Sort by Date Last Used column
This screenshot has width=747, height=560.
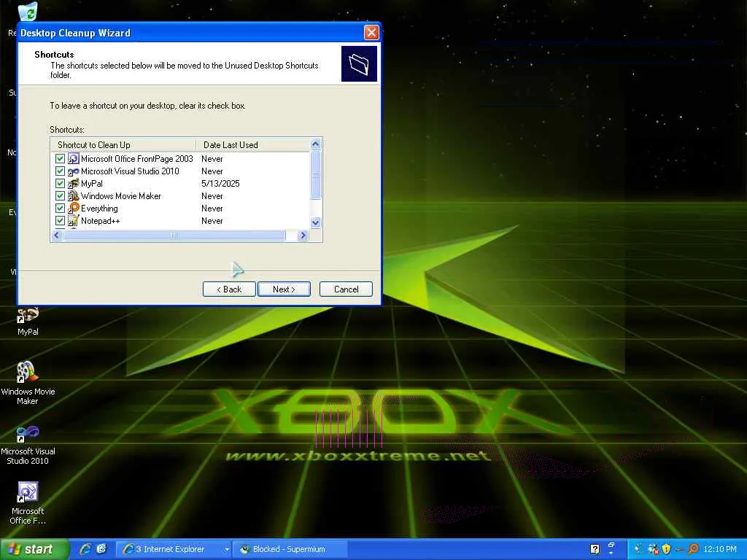252,145
